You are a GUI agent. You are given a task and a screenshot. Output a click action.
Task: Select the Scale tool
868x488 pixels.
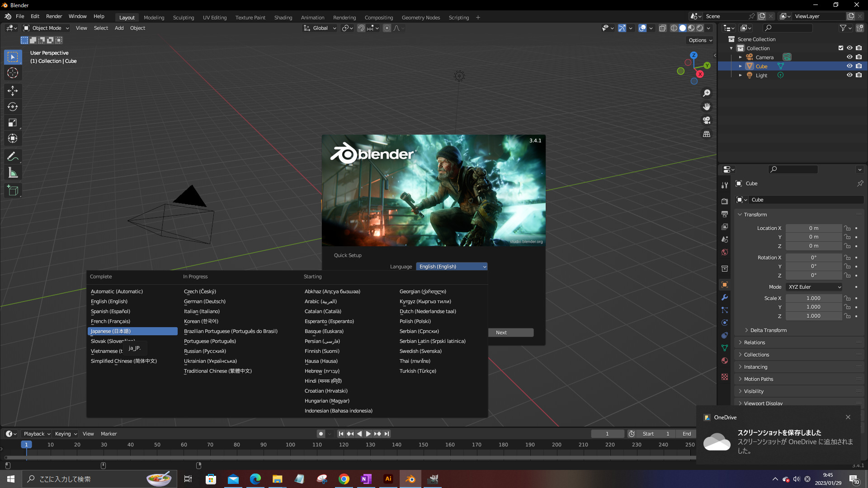tap(13, 122)
